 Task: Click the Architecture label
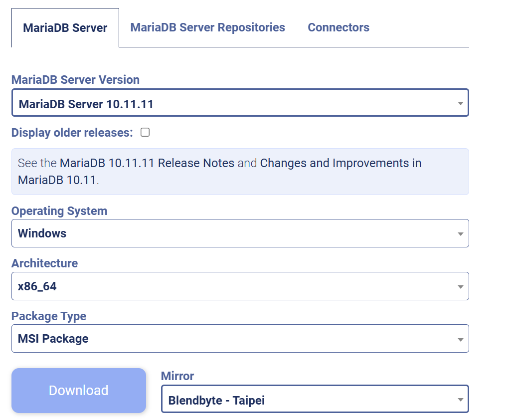tap(44, 263)
